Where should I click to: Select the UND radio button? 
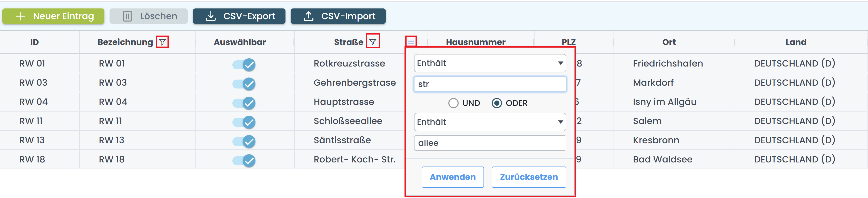point(453,103)
